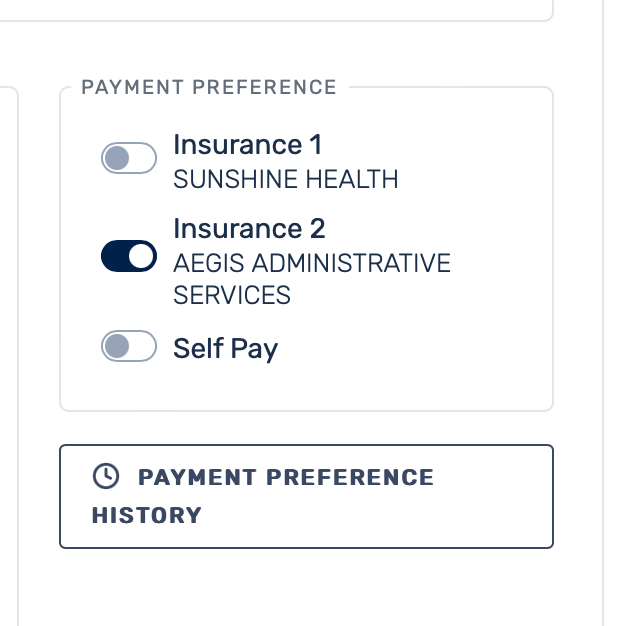The height and width of the screenshot is (626, 624).
Task: Enable the Insurance 1 toggle switch
Action: [129, 158]
